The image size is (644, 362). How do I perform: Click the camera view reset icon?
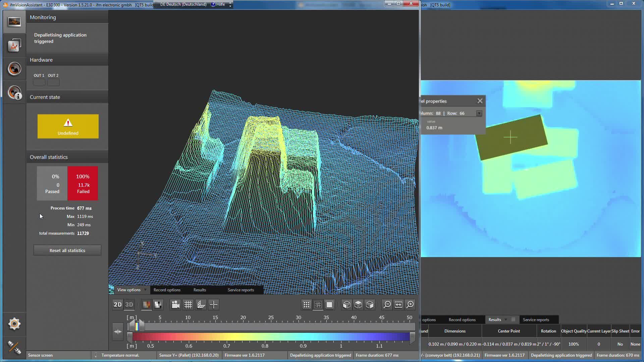tap(175, 305)
